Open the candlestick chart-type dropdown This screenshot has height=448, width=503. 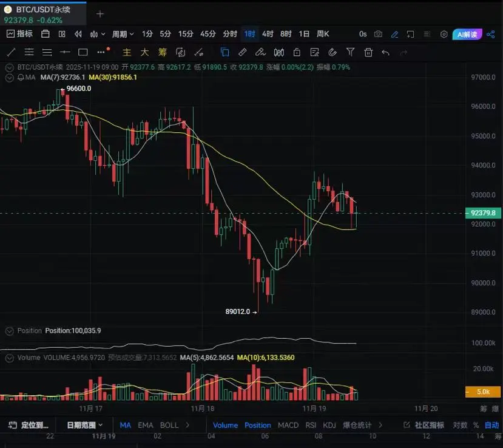(x=98, y=34)
